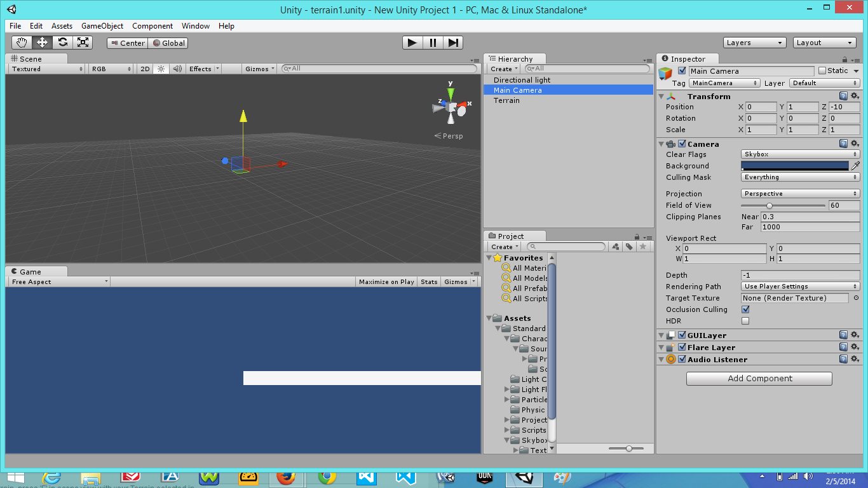The image size is (868, 488).
Task: Open Target Texture object picker circle
Action: [856, 298]
